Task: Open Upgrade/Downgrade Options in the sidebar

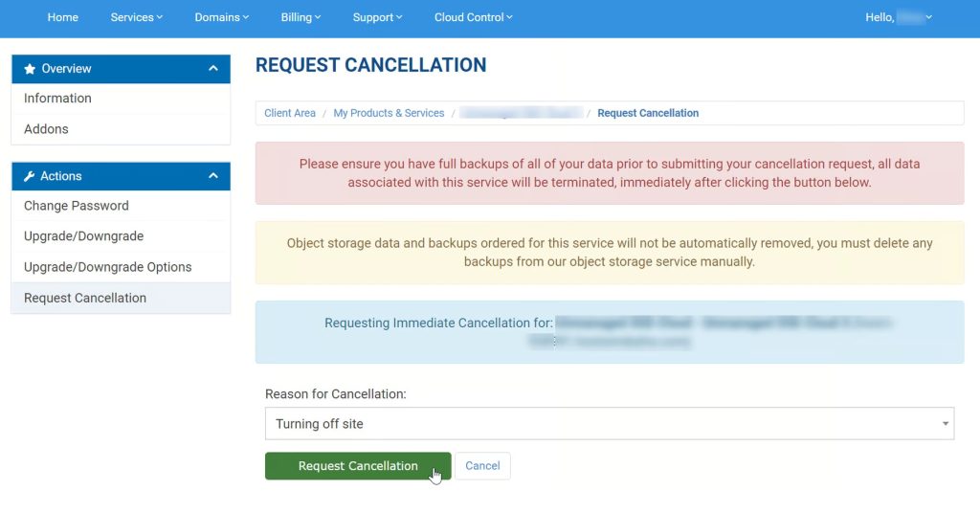Action: click(108, 267)
